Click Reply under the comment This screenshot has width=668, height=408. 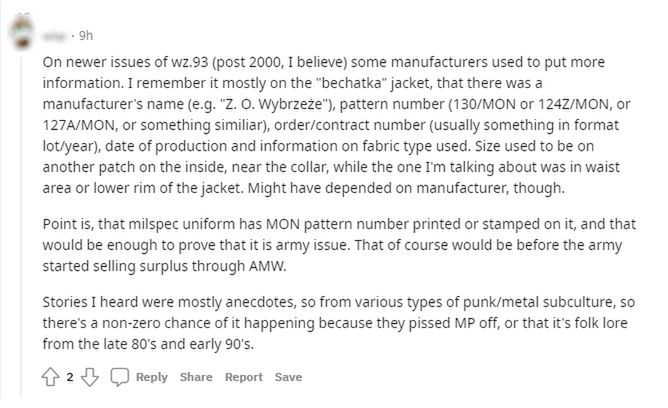pyautogui.click(x=151, y=377)
